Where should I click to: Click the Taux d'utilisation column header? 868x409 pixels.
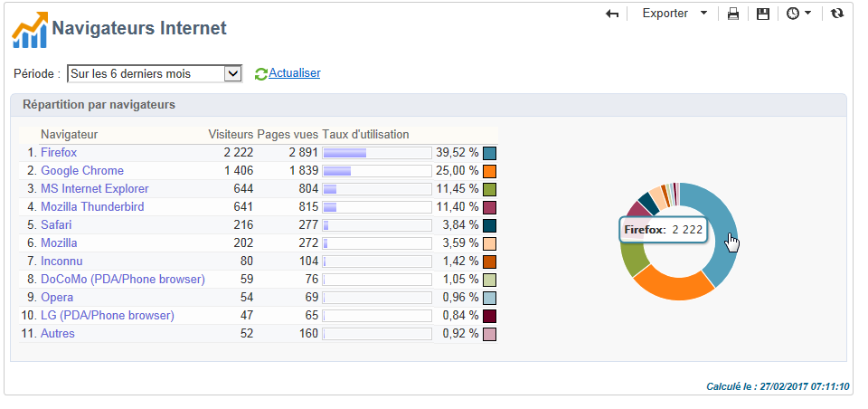(x=365, y=134)
